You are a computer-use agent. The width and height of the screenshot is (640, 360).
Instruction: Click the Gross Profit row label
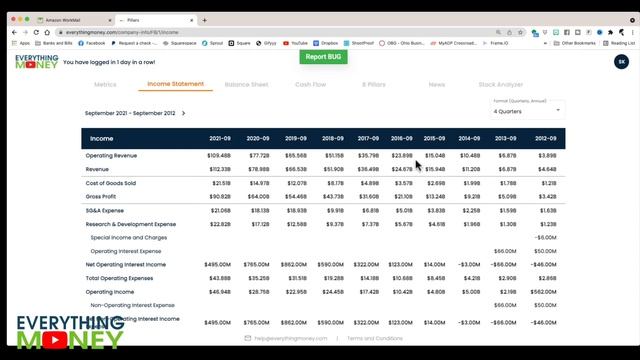coord(101,196)
